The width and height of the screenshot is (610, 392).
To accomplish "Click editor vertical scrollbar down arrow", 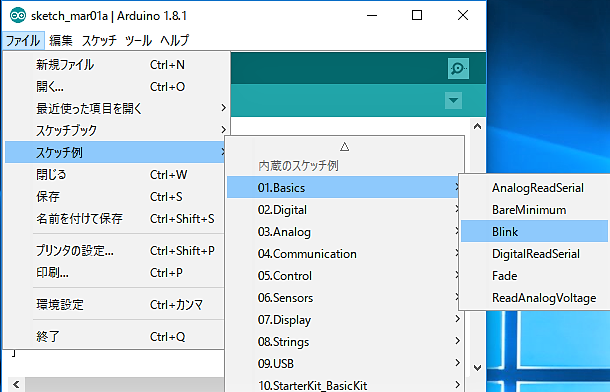I will (478, 368).
